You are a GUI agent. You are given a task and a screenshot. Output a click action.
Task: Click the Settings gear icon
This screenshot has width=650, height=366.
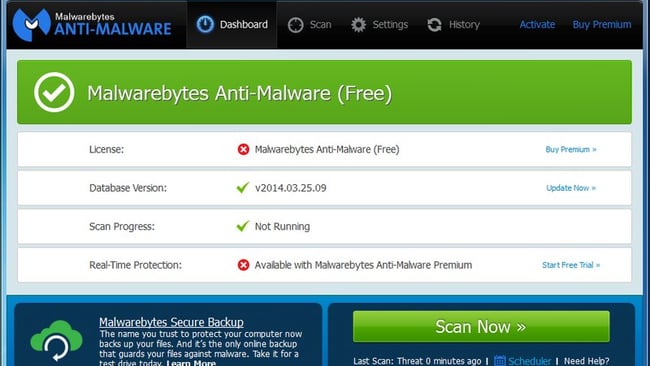359,25
